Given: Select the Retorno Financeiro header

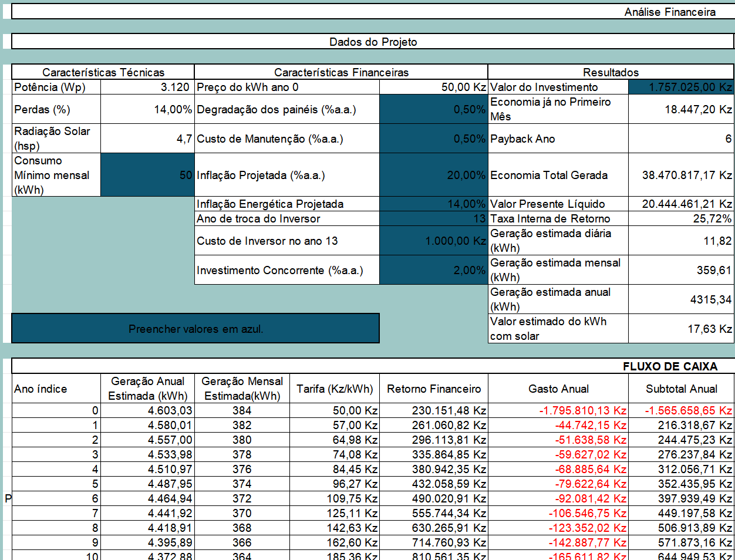Looking at the screenshot, I should pyautogui.click(x=434, y=389).
